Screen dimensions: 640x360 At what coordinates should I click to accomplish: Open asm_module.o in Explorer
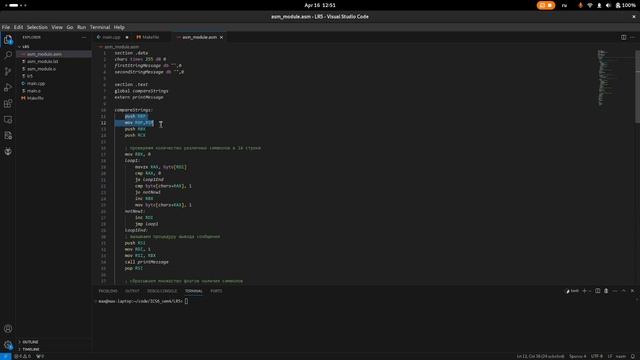(42, 69)
